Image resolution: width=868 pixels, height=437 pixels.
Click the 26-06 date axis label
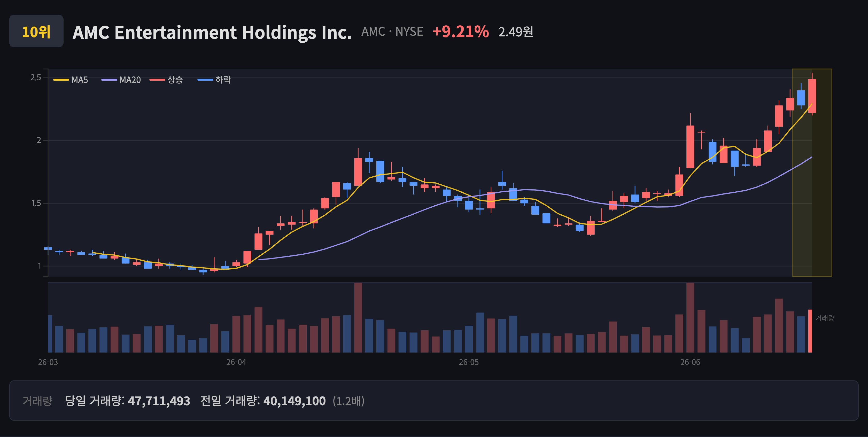(690, 362)
